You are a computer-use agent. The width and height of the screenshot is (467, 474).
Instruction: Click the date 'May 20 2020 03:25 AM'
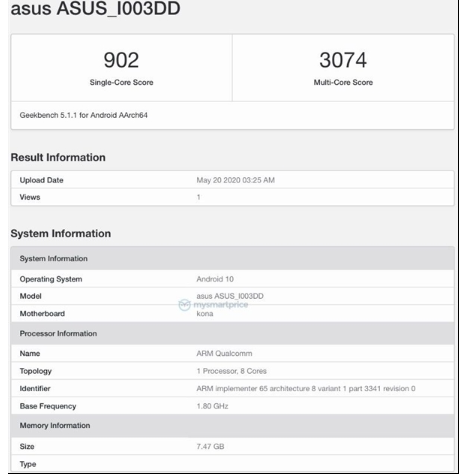[236, 180]
